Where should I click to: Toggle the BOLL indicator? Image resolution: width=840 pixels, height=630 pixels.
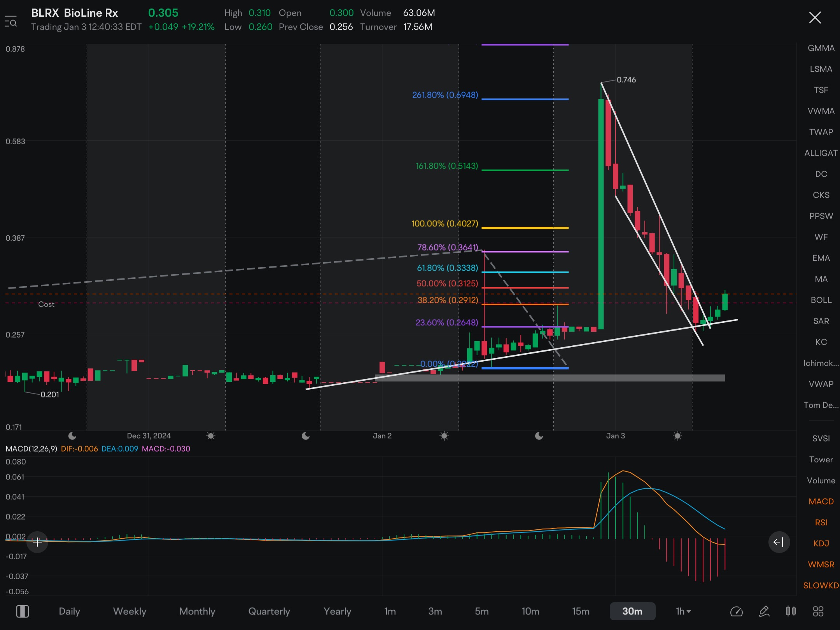[821, 300]
